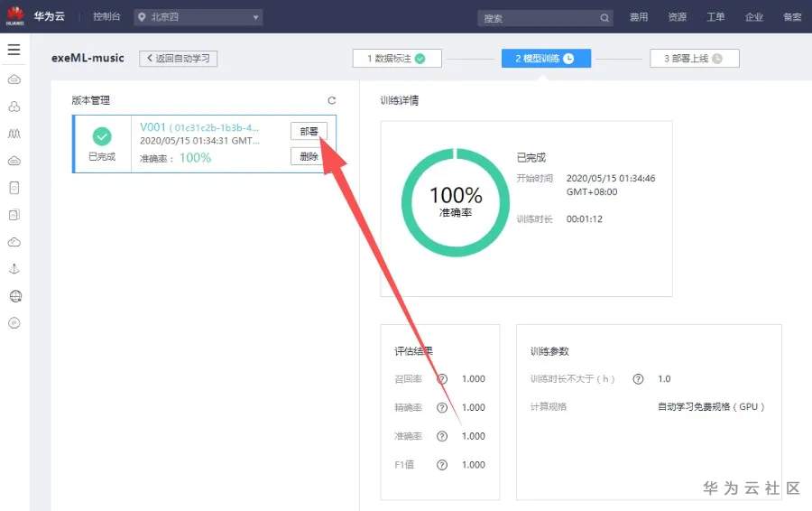Open 控制台 console link
The height and width of the screenshot is (511, 812).
tap(106, 16)
